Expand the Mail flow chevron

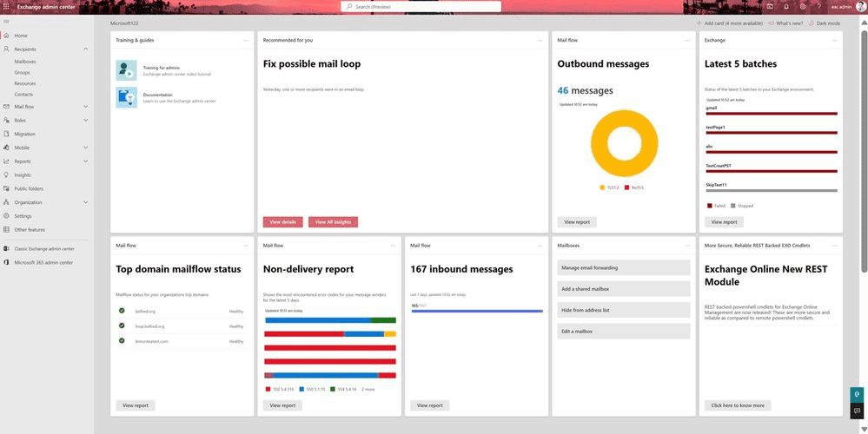click(86, 106)
